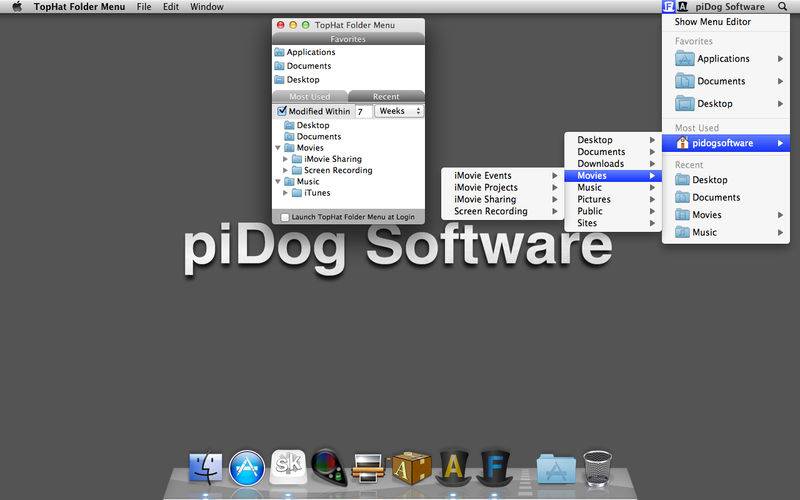Open the wooden letter-A crate app in Dock
Image resolution: width=800 pixels, height=500 pixels.
coord(411,467)
